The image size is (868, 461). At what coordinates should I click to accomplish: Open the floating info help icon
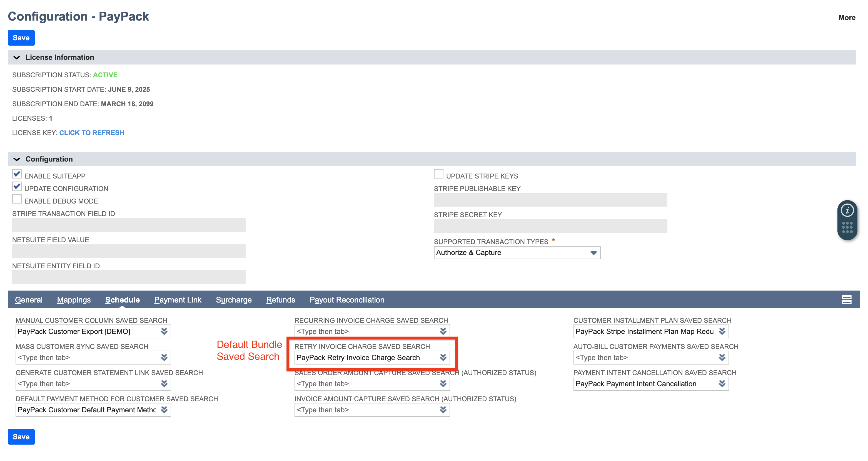coord(847,210)
